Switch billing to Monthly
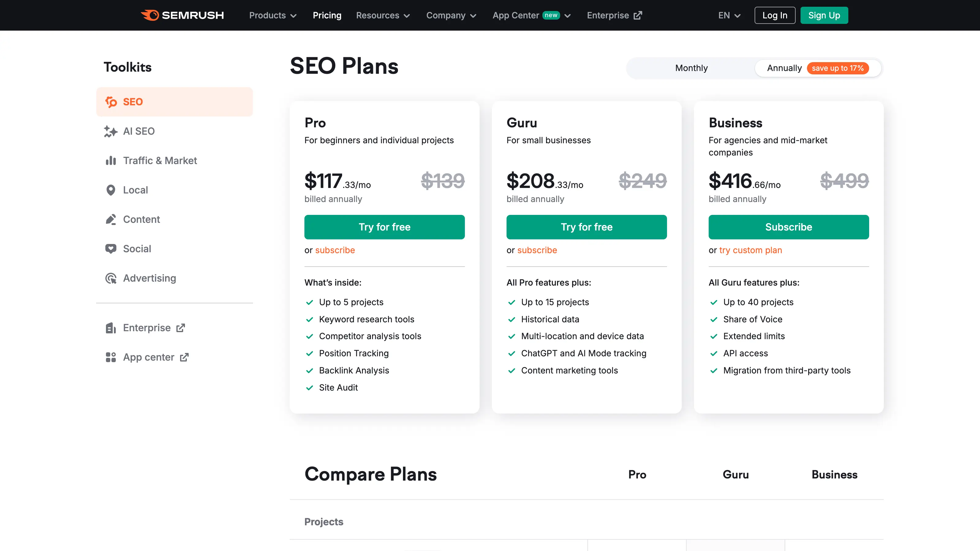Viewport: 980px width, 551px height. click(691, 68)
